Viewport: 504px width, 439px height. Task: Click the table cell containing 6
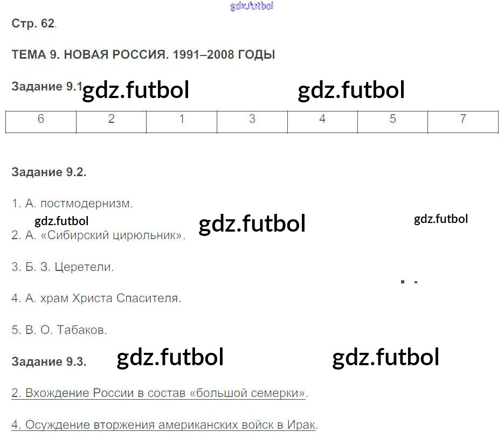click(41, 120)
